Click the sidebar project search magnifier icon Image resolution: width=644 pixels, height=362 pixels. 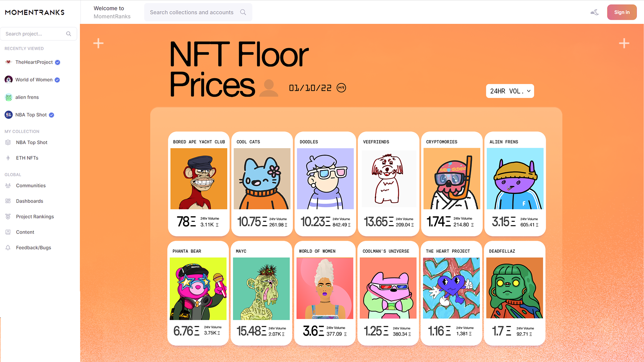(x=69, y=34)
